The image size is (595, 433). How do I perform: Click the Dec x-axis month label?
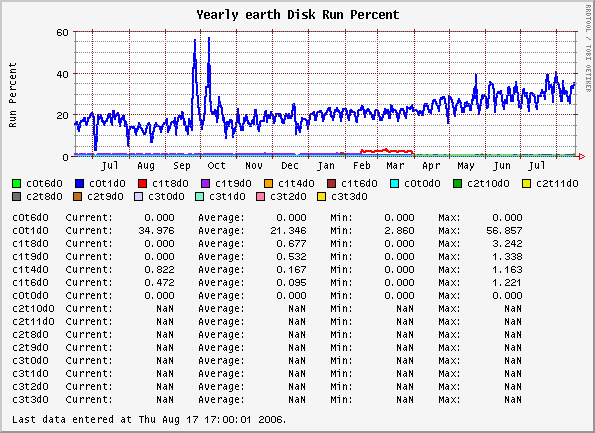point(290,166)
